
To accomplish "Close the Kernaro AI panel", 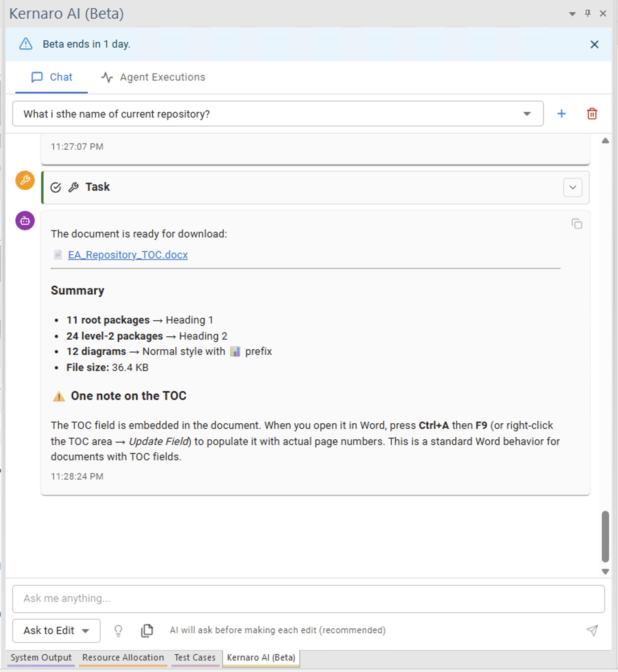I will (603, 14).
